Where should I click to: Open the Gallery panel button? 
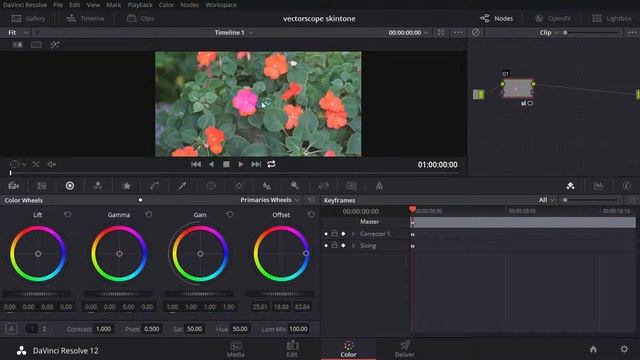pos(29,18)
